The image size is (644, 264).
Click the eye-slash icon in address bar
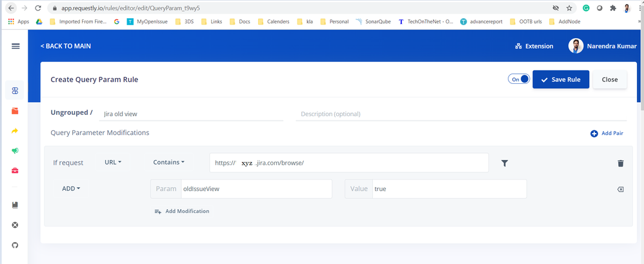coord(556,8)
